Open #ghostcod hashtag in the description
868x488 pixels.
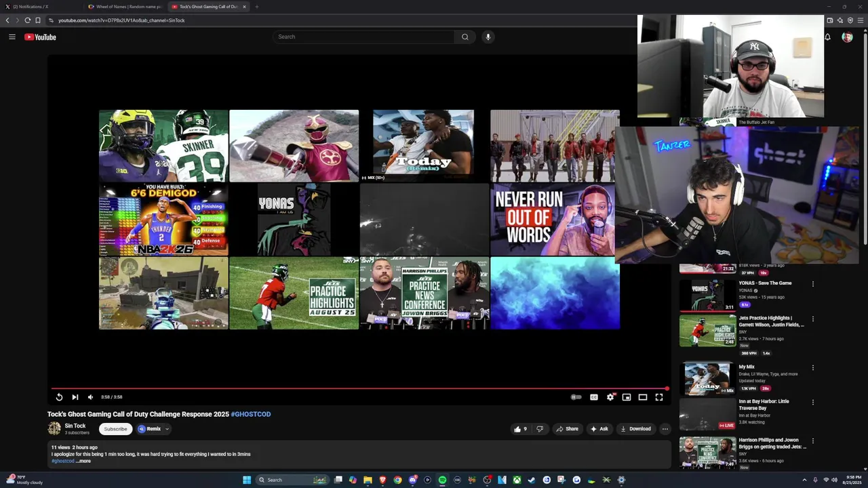62,461
